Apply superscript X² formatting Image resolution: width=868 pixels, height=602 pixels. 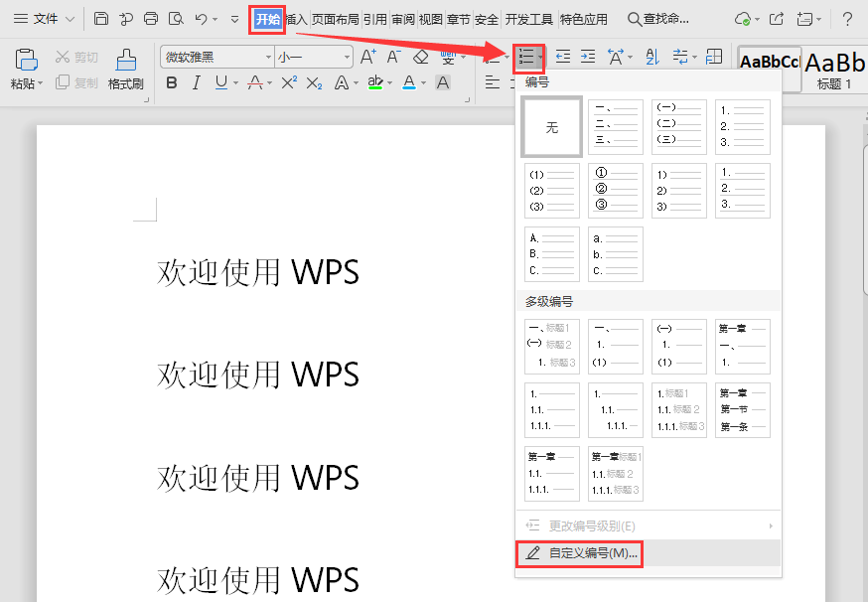tap(289, 83)
